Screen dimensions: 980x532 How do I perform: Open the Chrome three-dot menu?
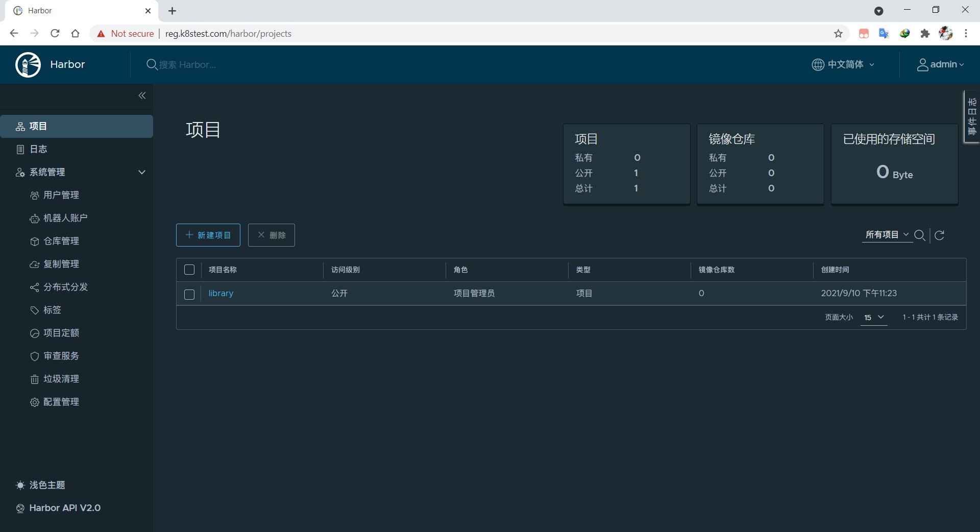[x=966, y=34]
